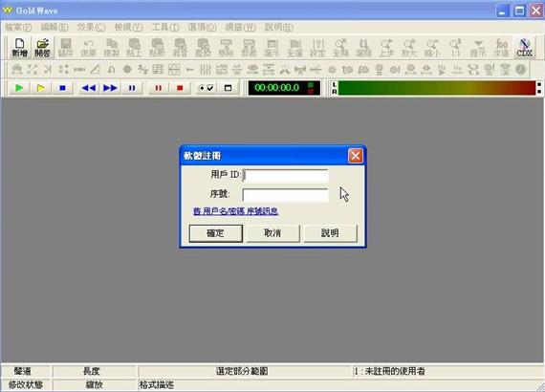Click the 提示 cue toolbar icon
Screen dimensions: 545x392
point(478,47)
